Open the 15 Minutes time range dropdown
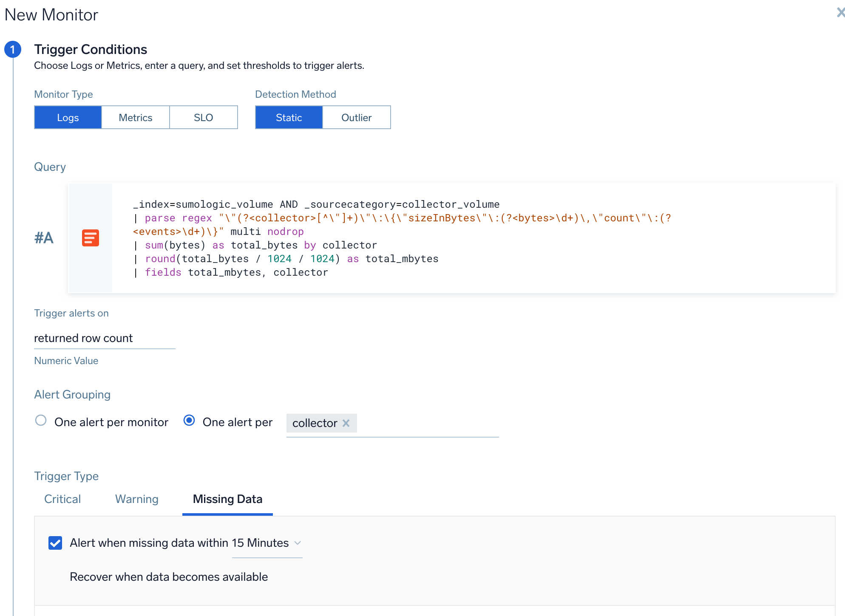 coord(260,543)
